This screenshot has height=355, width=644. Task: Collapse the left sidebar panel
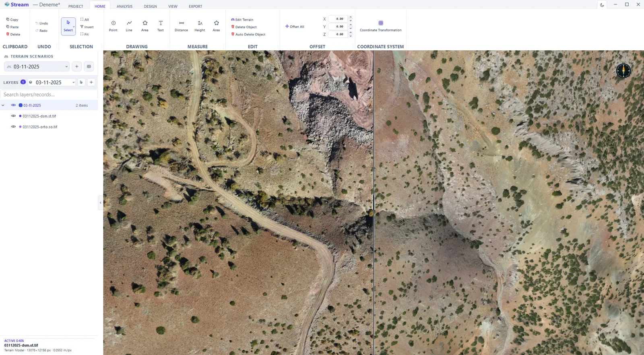point(100,202)
